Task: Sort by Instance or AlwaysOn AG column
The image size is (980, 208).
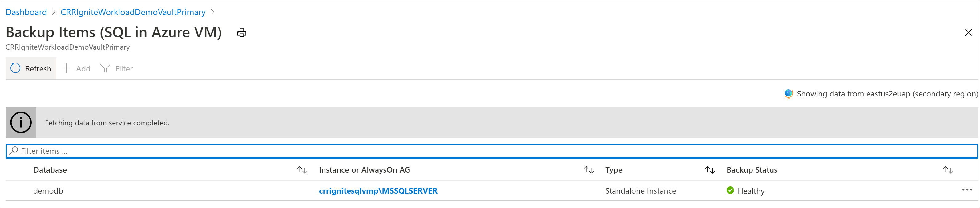Action: 588,170
